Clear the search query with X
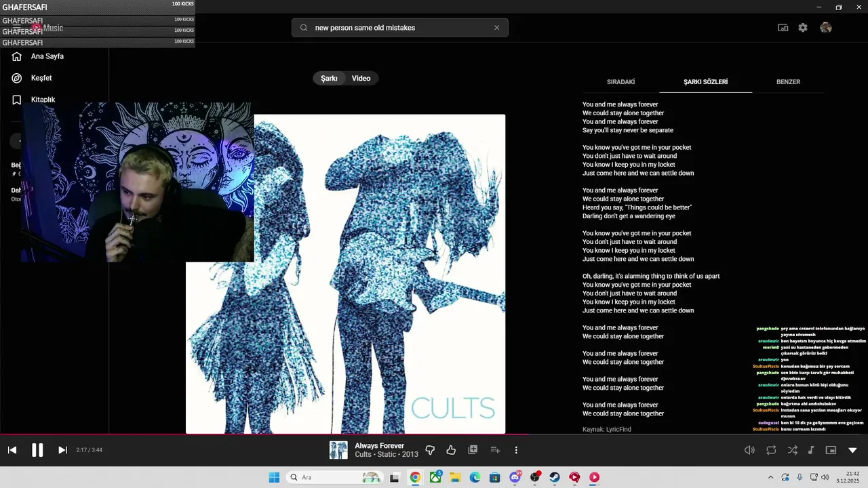868x488 pixels. pos(496,28)
